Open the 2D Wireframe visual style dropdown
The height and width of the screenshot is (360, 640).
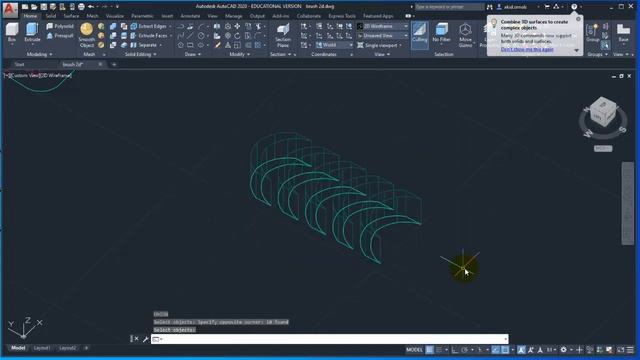click(x=383, y=26)
